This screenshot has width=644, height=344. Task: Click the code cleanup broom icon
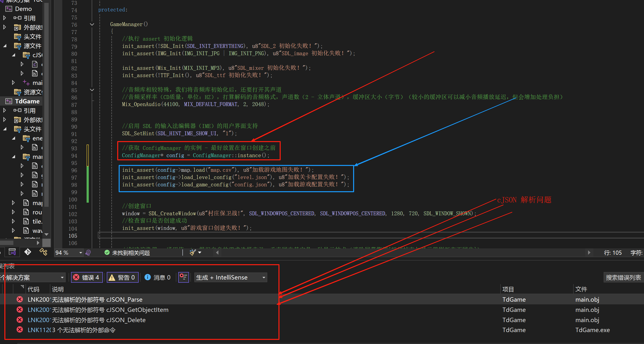[193, 253]
